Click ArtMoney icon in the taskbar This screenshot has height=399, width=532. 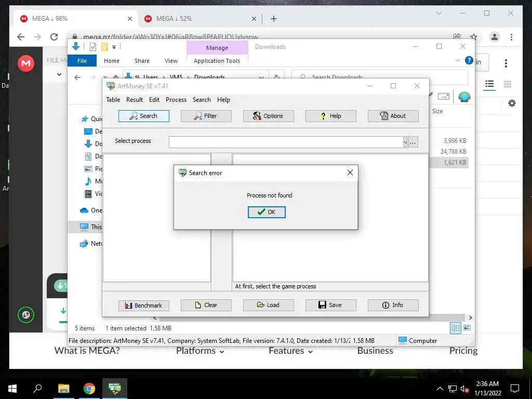[115, 389]
